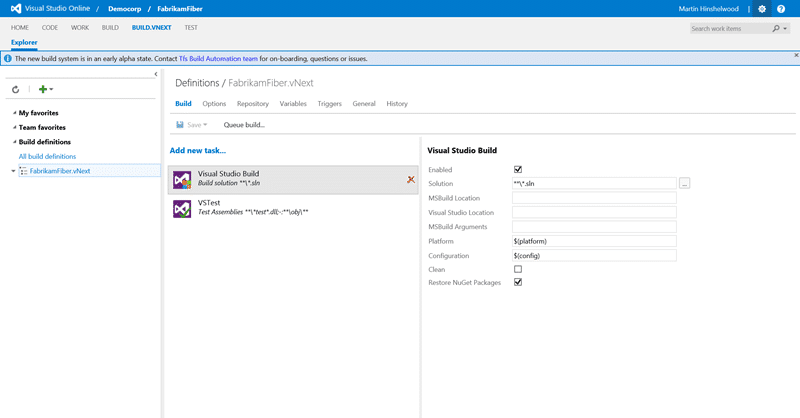Image resolution: width=800 pixels, height=418 pixels.
Task: Go to CODE hub
Action: [49, 28]
